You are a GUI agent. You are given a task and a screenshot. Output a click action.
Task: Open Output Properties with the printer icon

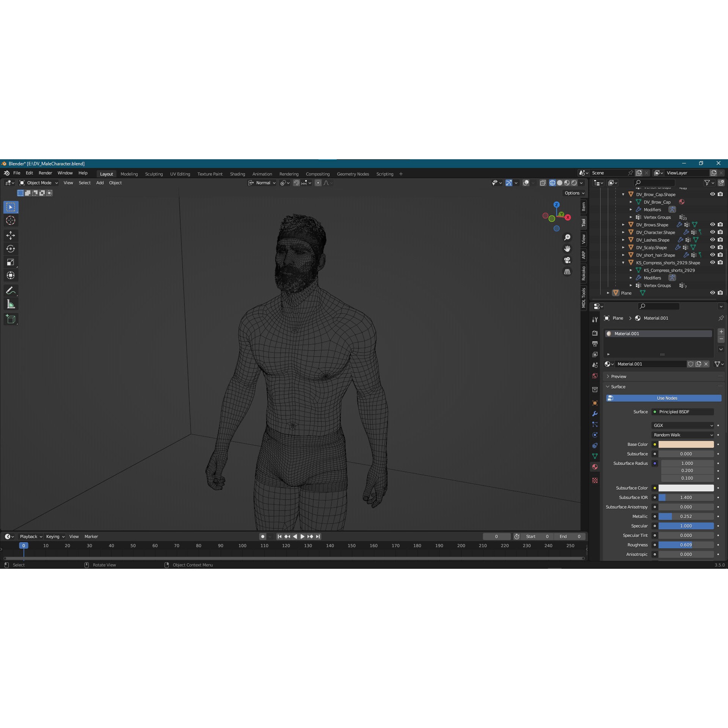[x=595, y=344]
